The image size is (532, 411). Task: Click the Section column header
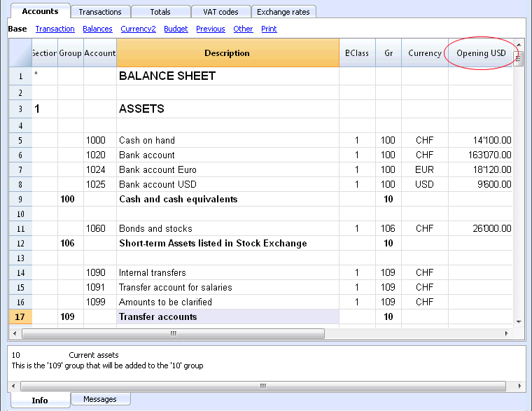[x=45, y=53]
